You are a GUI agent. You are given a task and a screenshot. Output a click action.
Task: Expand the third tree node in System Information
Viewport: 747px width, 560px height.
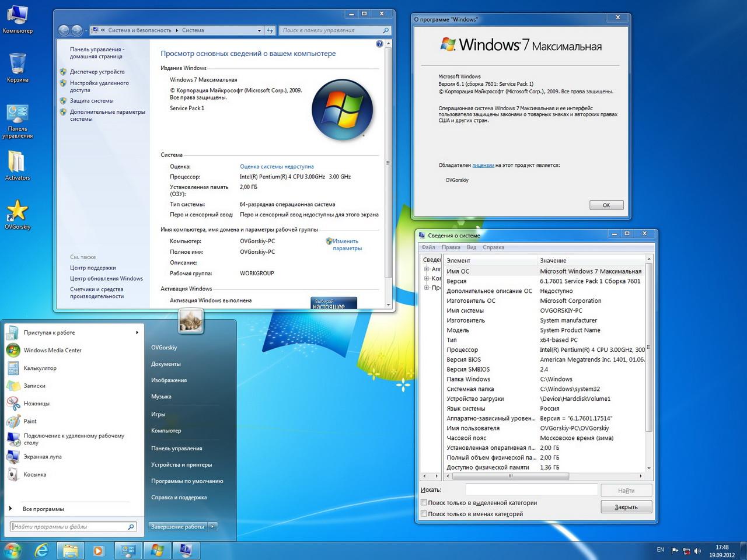(x=427, y=288)
